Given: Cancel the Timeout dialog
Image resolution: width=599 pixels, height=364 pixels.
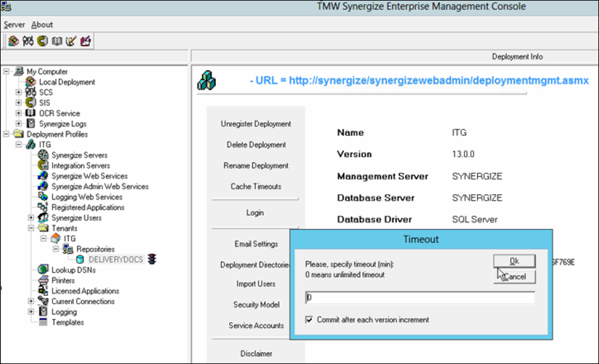Looking at the screenshot, I should tap(514, 276).
